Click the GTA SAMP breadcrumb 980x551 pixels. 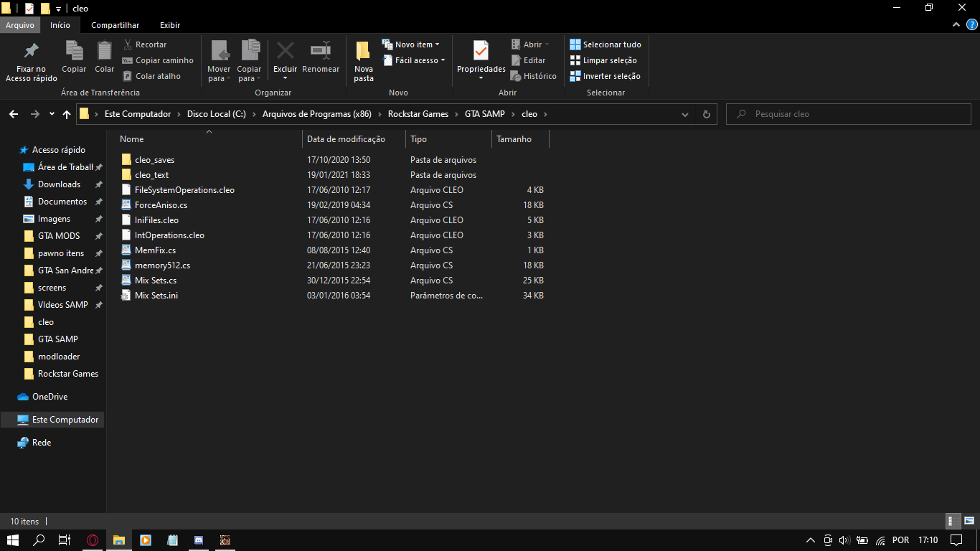[x=484, y=114]
